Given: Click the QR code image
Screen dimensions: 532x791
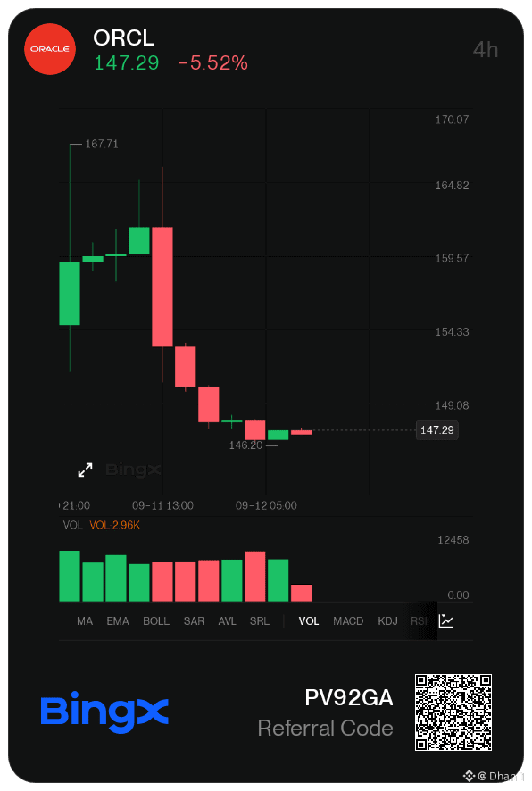Looking at the screenshot, I should (453, 712).
